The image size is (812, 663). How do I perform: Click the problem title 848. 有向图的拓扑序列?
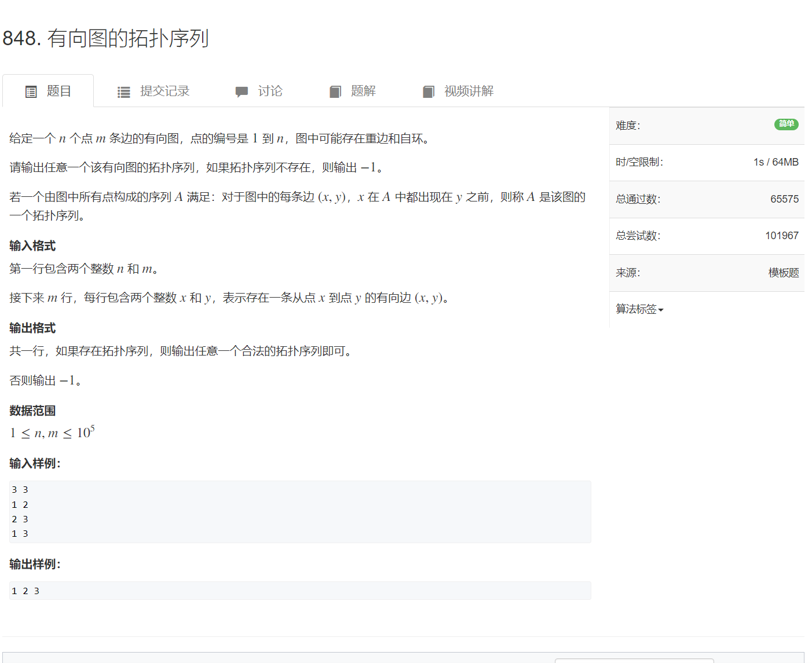105,38
